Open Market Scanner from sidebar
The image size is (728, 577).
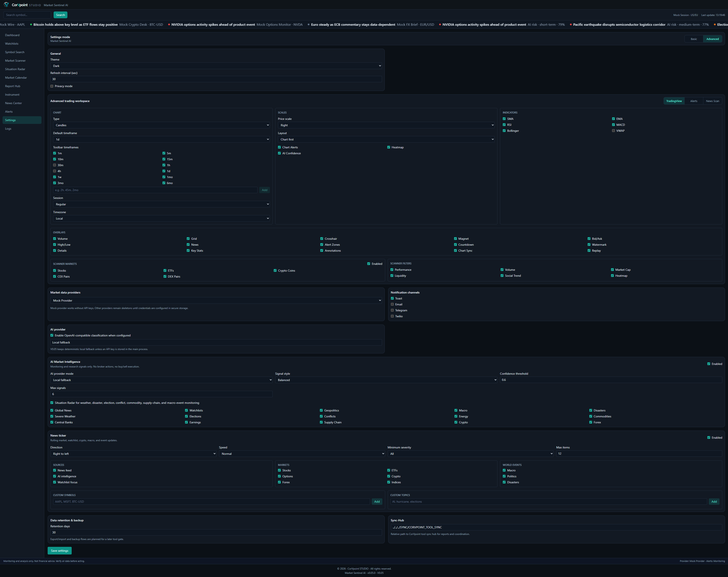pyautogui.click(x=22, y=61)
